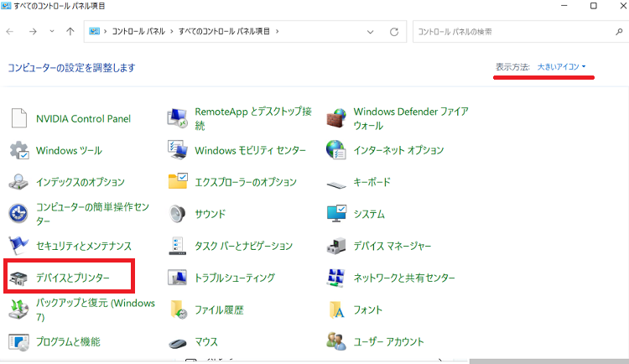Expand chevron before コントロール パネル breadcrumb
The image size is (629, 364).
[105, 31]
